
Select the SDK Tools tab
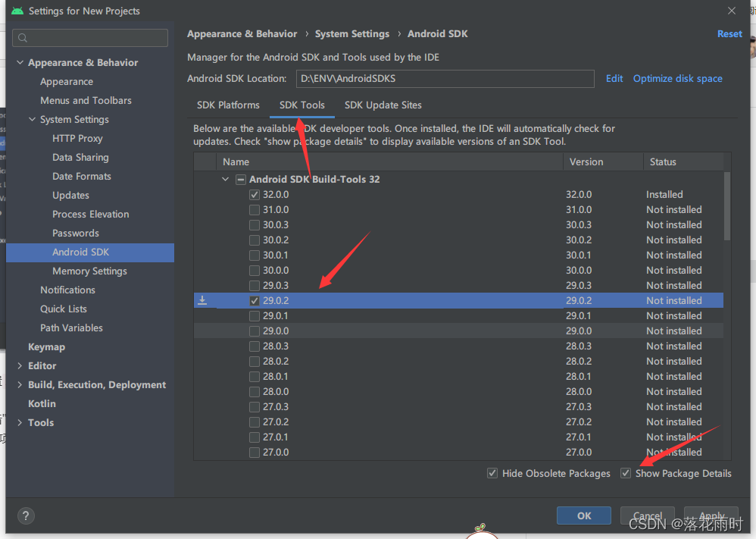[301, 105]
